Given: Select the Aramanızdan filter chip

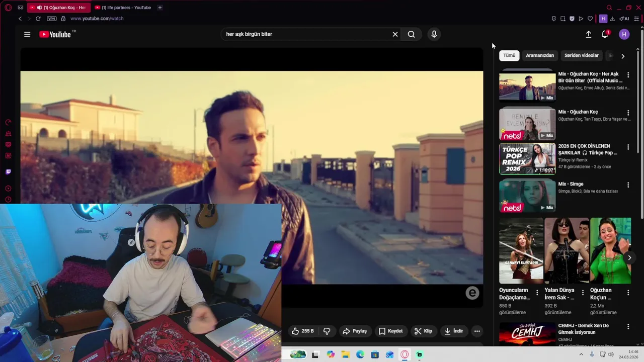Looking at the screenshot, I should [x=540, y=55].
